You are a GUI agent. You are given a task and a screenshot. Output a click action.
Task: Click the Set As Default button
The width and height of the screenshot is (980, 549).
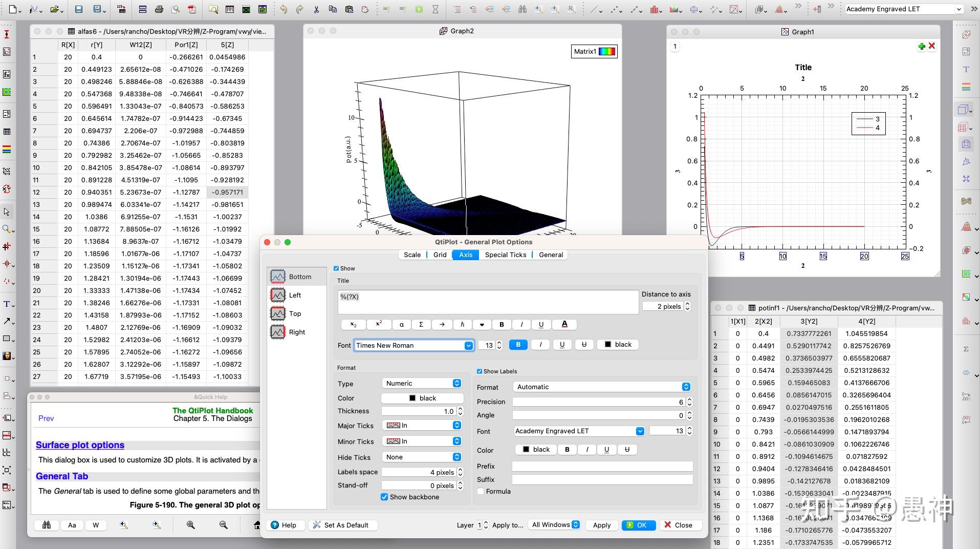pos(342,525)
